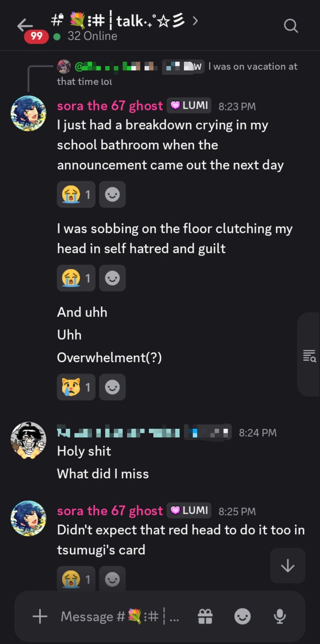The height and width of the screenshot is (644, 320).
Task: Add reaction under the breakdown crying message
Action: pyautogui.click(x=113, y=194)
